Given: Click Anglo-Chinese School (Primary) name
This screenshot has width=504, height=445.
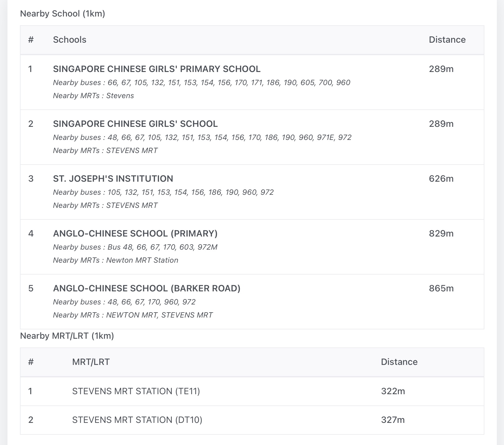Looking at the screenshot, I should tap(135, 233).
